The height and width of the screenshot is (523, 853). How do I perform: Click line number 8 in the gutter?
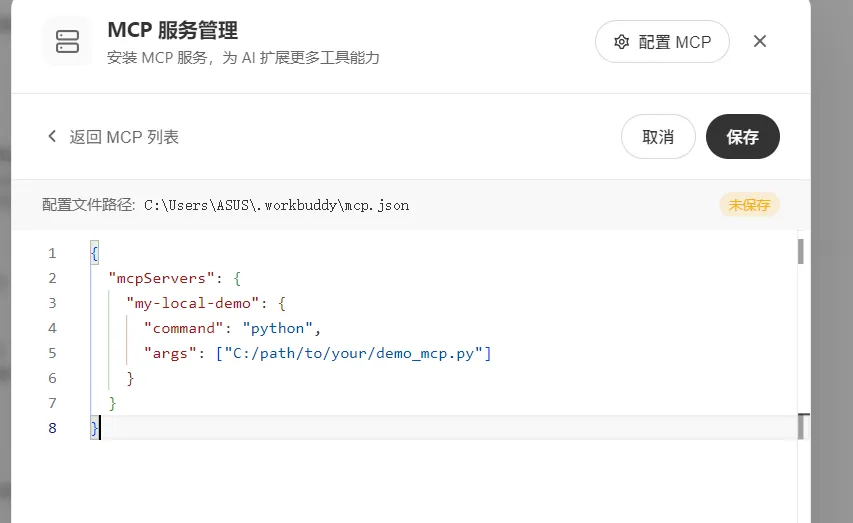tap(52, 428)
